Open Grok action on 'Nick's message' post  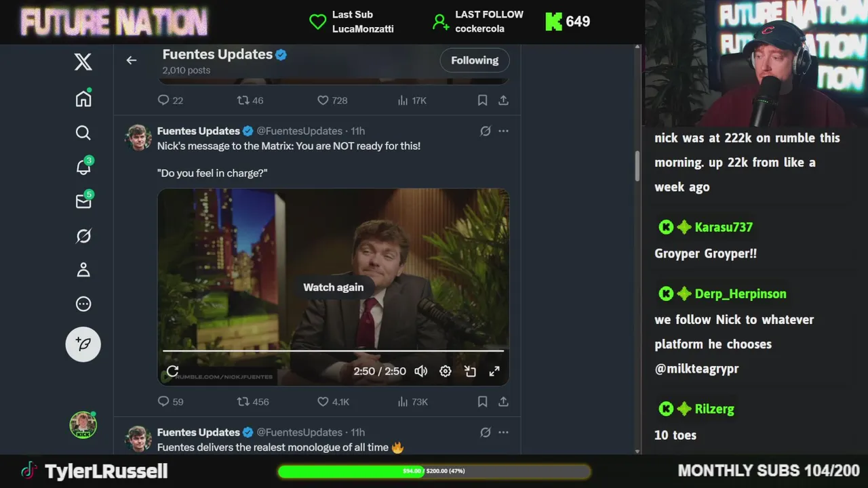486,131
